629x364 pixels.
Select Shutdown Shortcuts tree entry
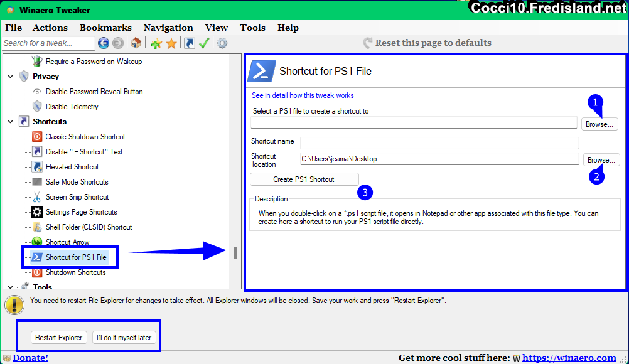pos(75,272)
